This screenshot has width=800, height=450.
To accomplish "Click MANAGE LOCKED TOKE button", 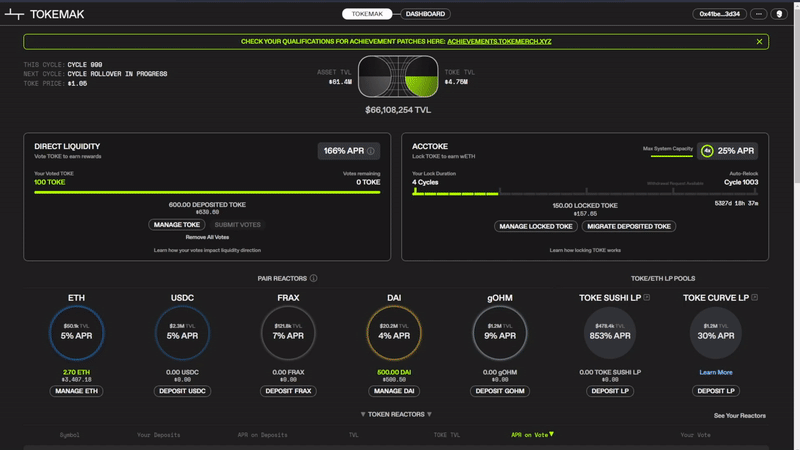I will tap(536, 227).
